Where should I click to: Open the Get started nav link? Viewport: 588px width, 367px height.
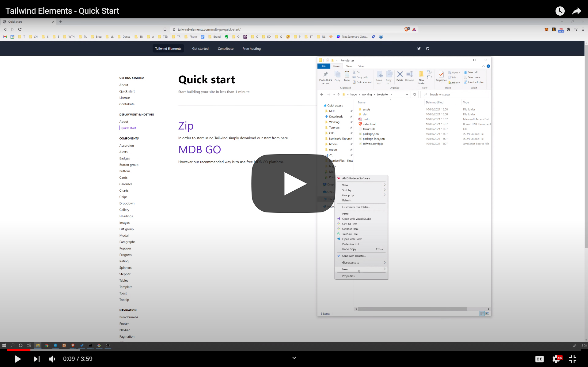click(200, 49)
